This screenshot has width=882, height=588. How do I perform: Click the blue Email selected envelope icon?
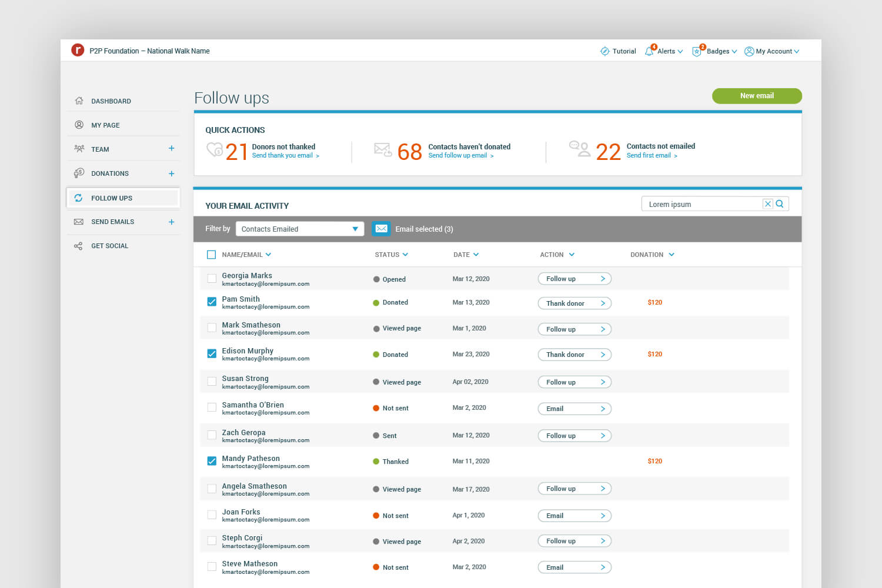pyautogui.click(x=381, y=229)
